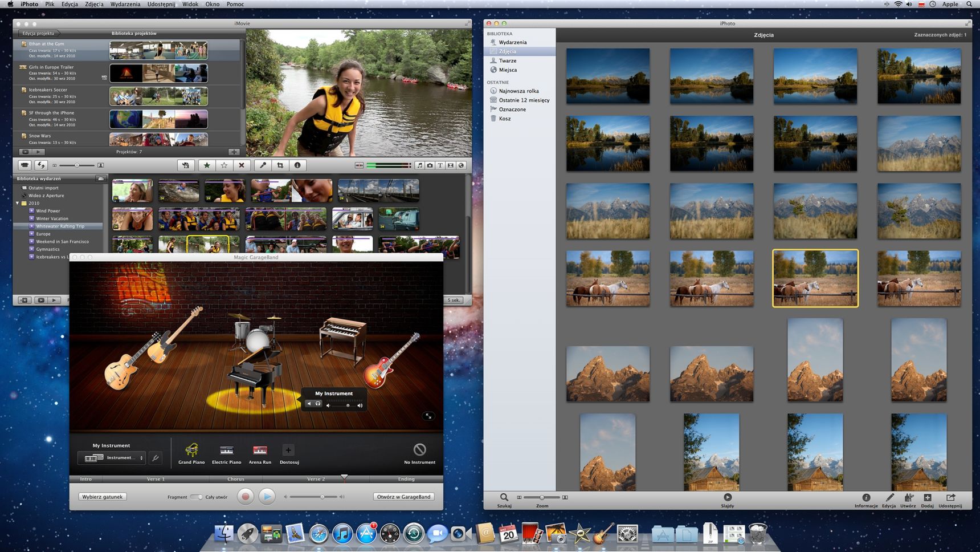Screen dimensions: 980x552
Task: Select Winter Vacation event in iMovie library
Action: [52, 218]
